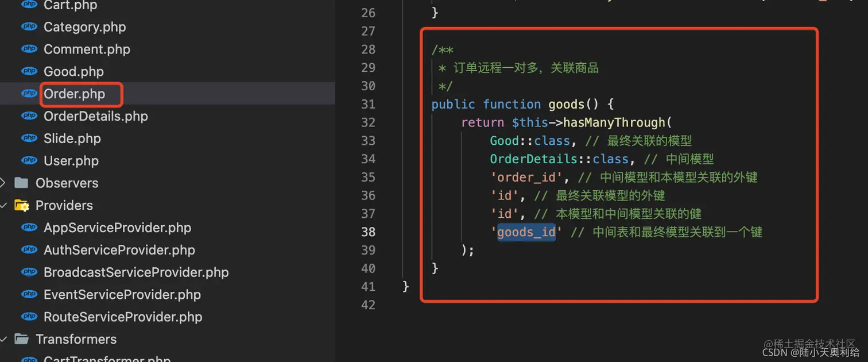Open EventServiceProvider.php file
The width and height of the screenshot is (868, 362).
point(122,295)
